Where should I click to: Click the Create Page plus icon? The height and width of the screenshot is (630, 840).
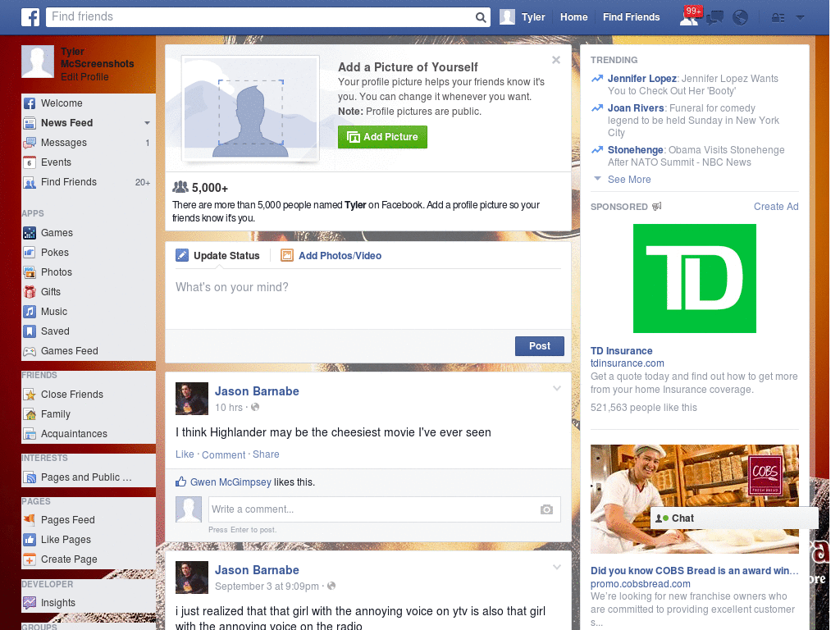pyautogui.click(x=30, y=559)
